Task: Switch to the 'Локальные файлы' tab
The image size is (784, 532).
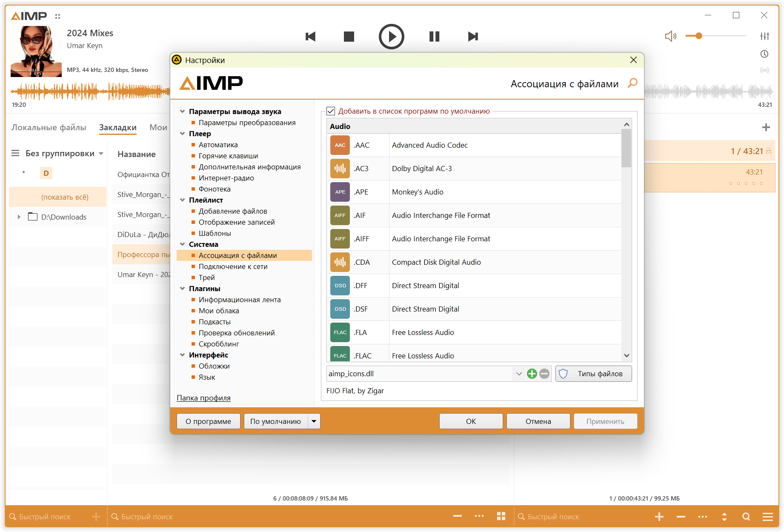Action: 49,127
